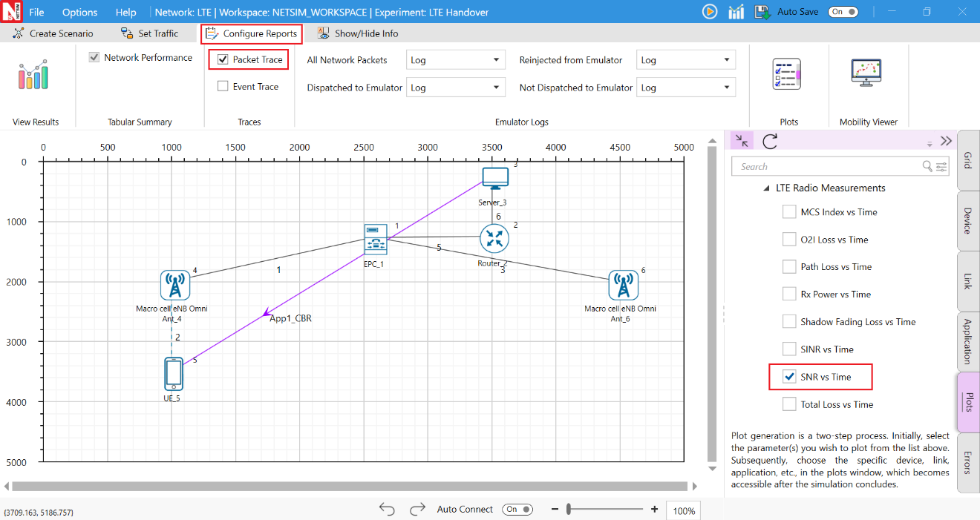Open the Help menu
The height and width of the screenshot is (520, 980).
pyautogui.click(x=126, y=12)
